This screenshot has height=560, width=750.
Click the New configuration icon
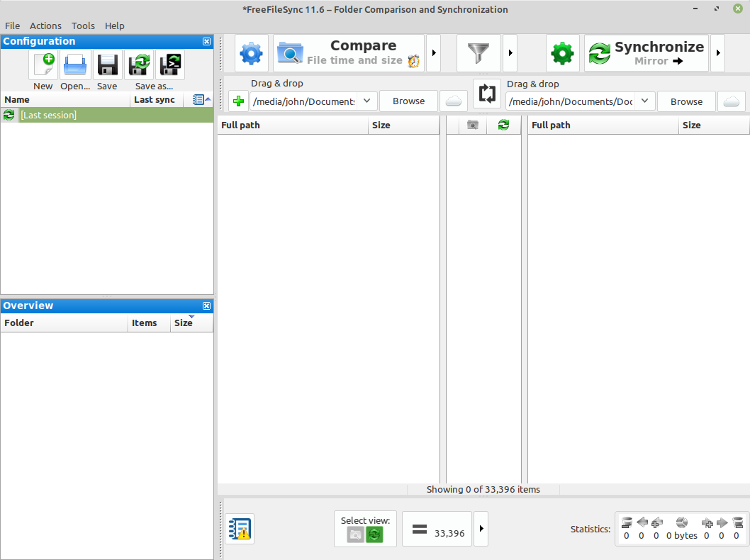click(x=43, y=65)
